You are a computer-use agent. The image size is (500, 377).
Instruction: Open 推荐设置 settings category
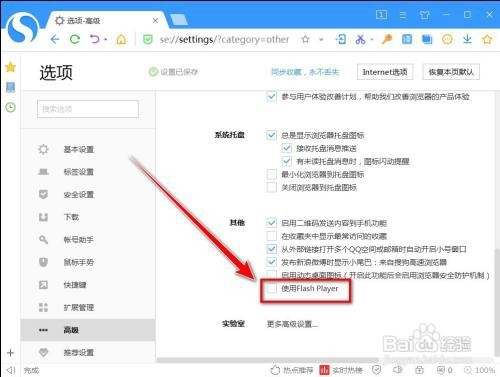(88, 352)
